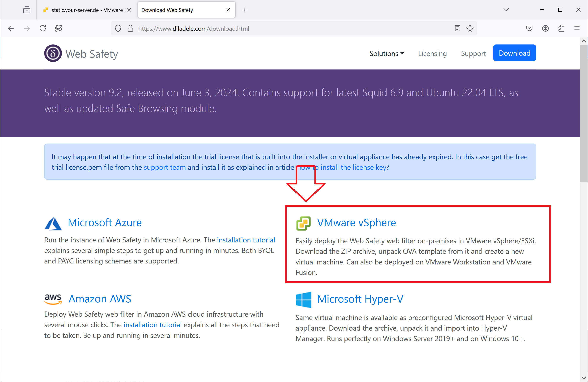Click the Solutions dropdown menu
This screenshot has width=588, height=382.
(385, 53)
